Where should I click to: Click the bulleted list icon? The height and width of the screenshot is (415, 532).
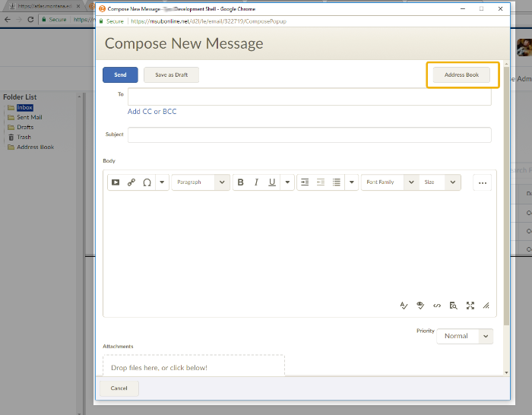(x=336, y=182)
